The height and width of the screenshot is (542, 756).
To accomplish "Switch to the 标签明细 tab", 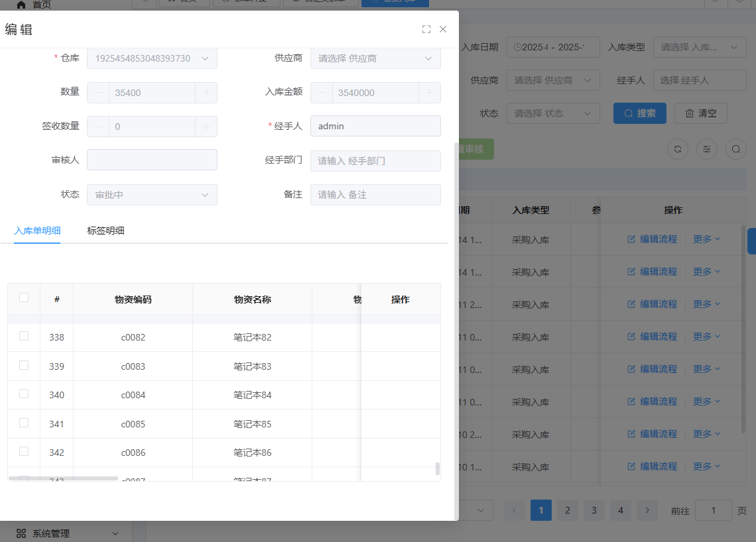I will 105,231.
